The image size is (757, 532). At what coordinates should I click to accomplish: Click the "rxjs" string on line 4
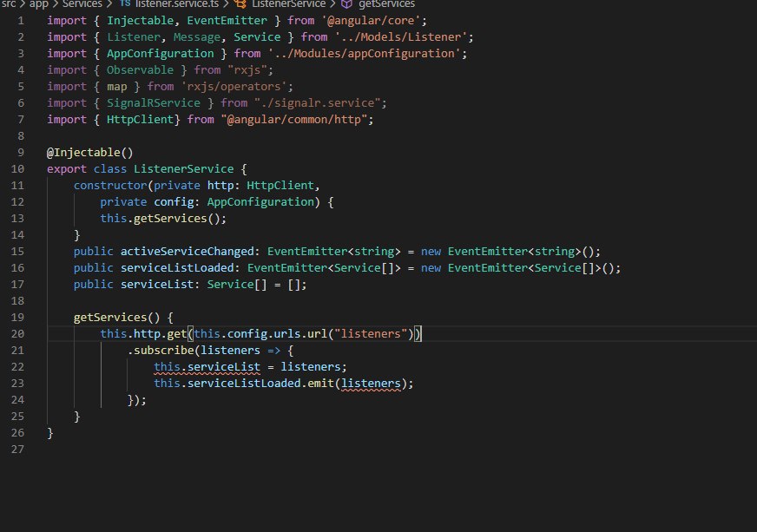(247, 70)
